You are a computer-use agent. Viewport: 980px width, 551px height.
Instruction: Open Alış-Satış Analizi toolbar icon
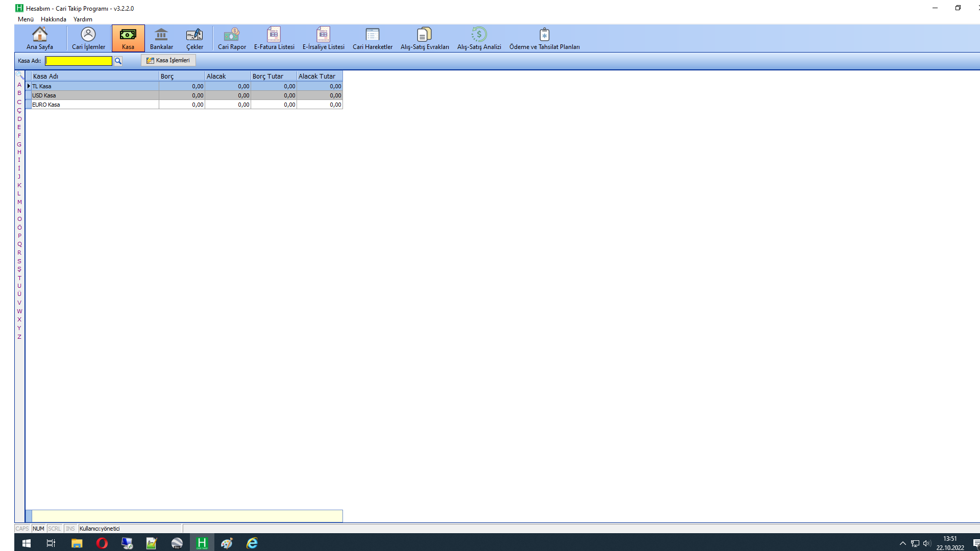pos(479,38)
